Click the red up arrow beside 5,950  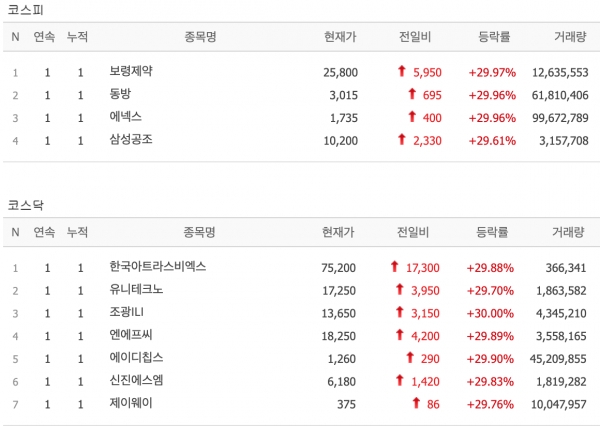[x=401, y=71]
